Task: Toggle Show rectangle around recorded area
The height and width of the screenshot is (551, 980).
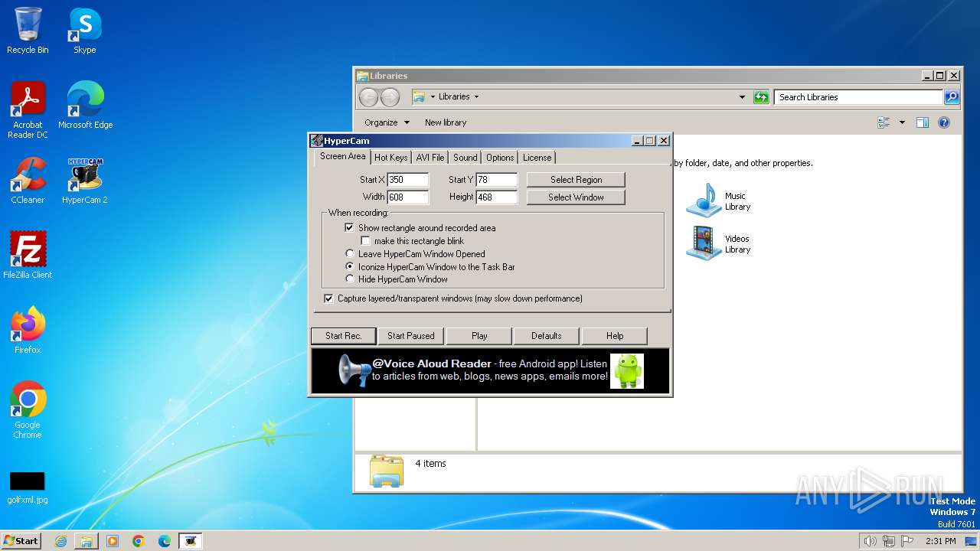Action: 350,228
